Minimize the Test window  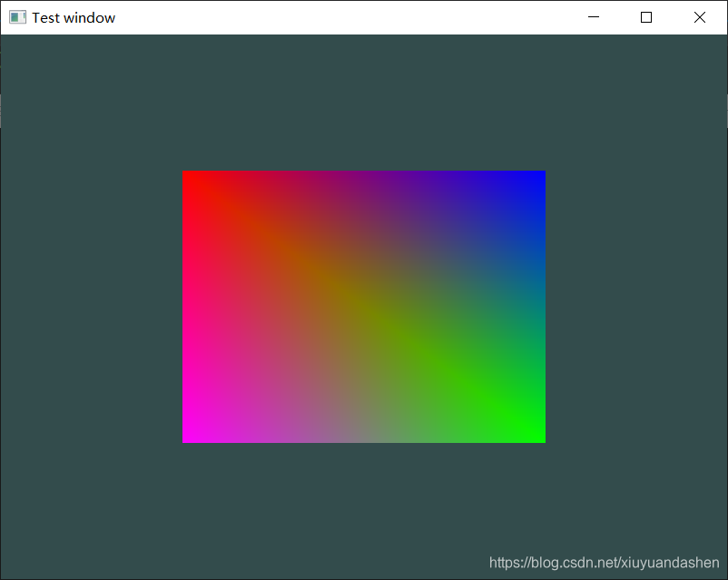coord(594,17)
